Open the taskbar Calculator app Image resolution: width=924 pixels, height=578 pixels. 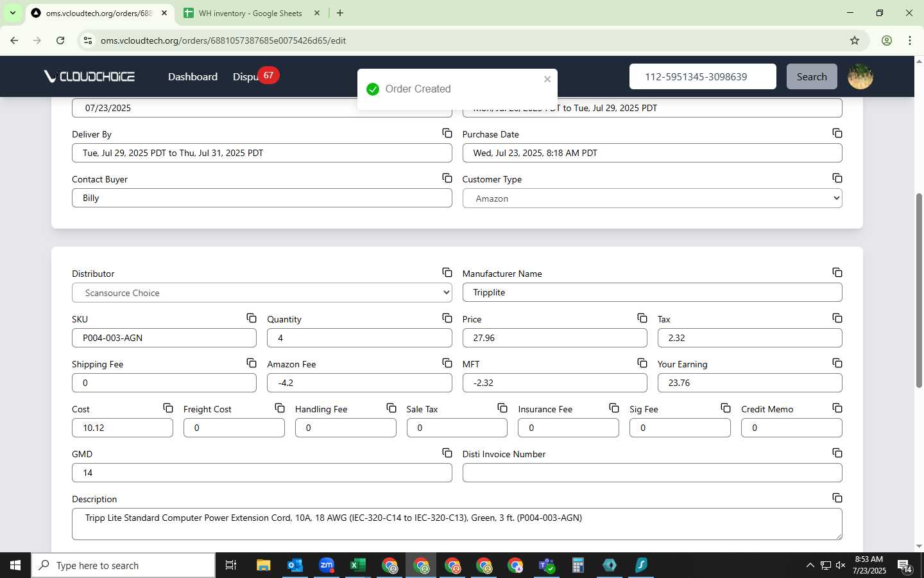coord(577,565)
